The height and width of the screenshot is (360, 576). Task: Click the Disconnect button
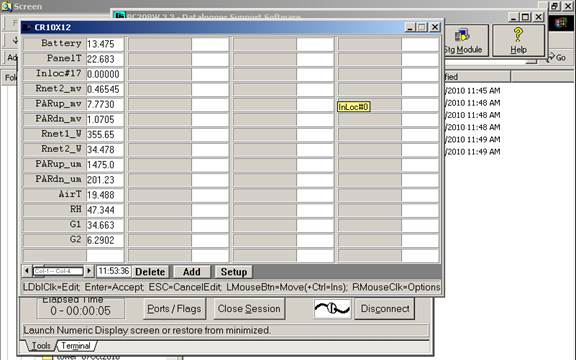point(385,309)
